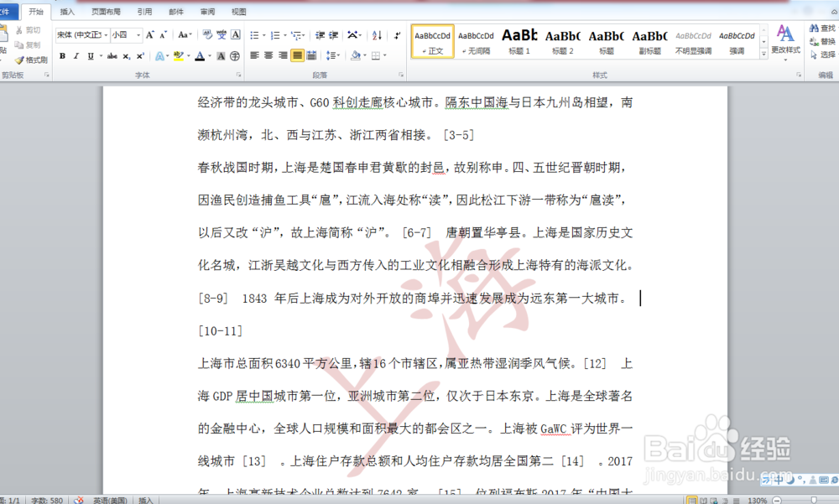Decrease the paragraph indent
Image resolution: width=839 pixels, height=504 pixels.
coord(320,34)
